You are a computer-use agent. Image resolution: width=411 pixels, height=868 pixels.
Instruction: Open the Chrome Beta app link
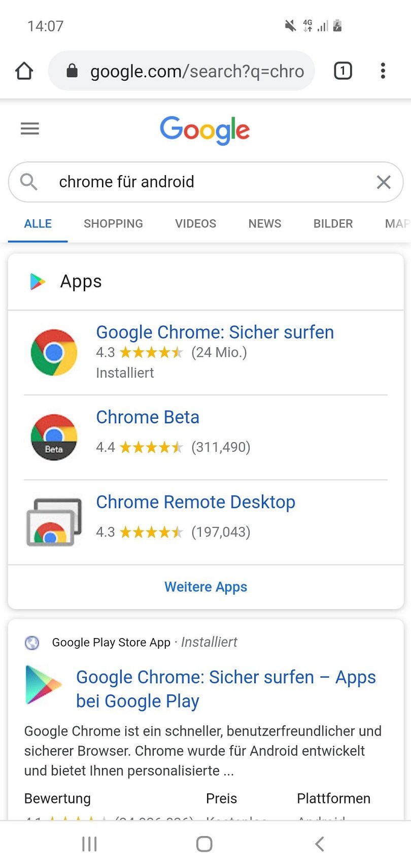(x=148, y=417)
